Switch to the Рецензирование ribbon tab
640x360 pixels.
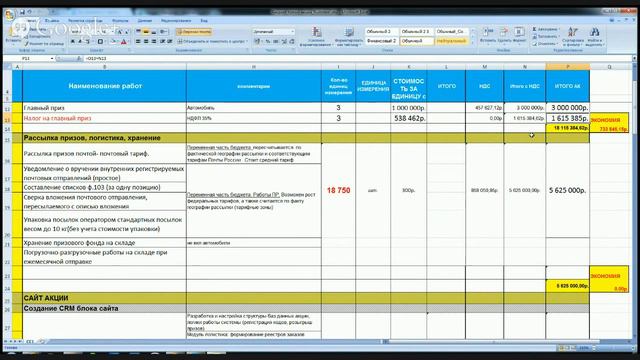(176, 20)
